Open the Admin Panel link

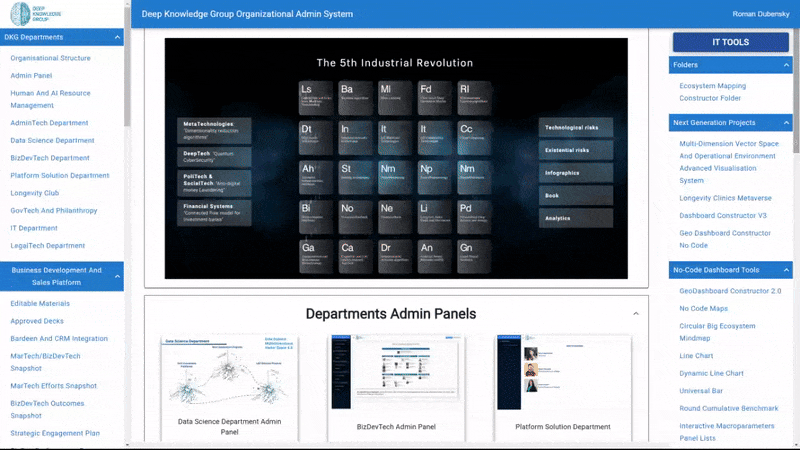point(31,76)
